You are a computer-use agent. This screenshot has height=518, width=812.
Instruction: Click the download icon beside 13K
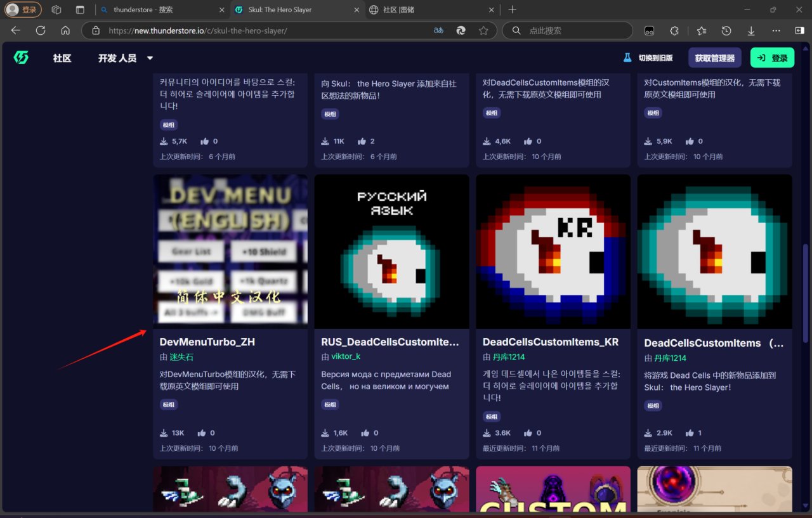coord(164,433)
